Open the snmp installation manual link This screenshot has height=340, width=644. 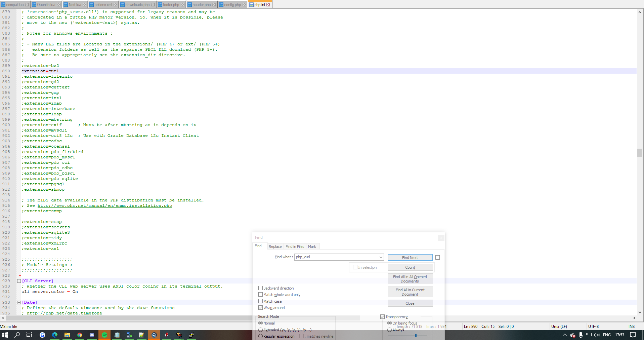[104, 205]
